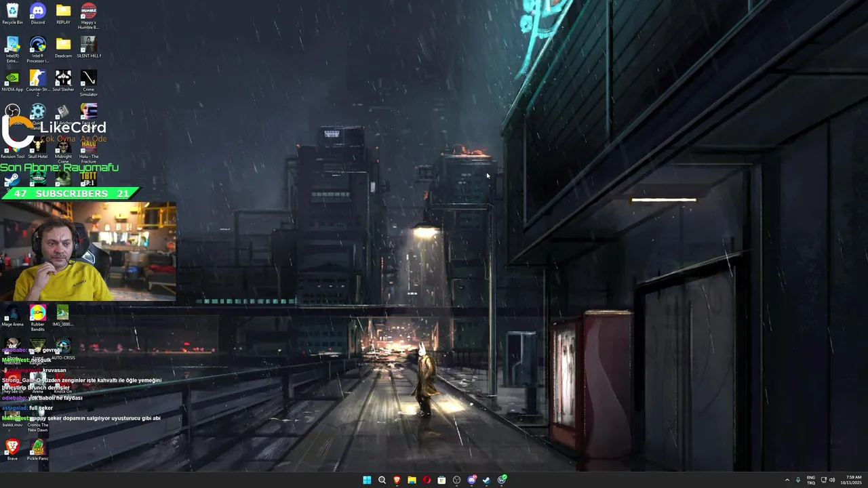Open Brave from the taskbar

coord(397,480)
